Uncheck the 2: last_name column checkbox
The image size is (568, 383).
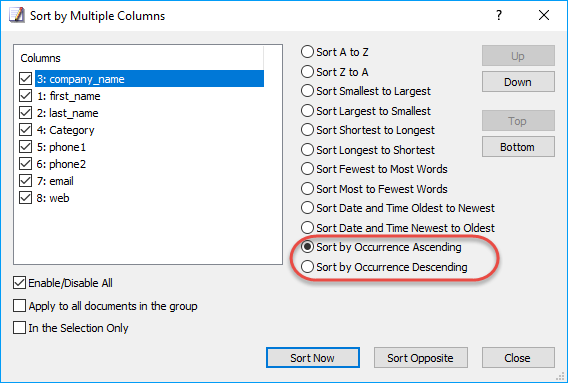[25, 113]
